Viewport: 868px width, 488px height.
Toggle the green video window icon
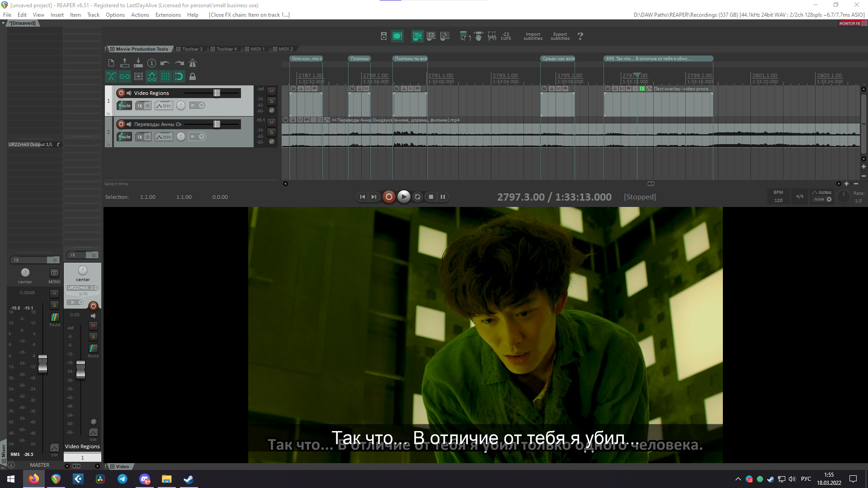(397, 36)
